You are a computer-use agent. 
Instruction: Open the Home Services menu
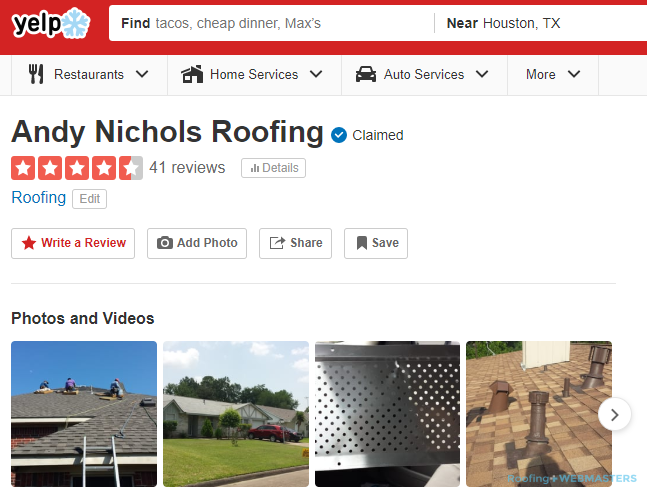click(x=255, y=75)
